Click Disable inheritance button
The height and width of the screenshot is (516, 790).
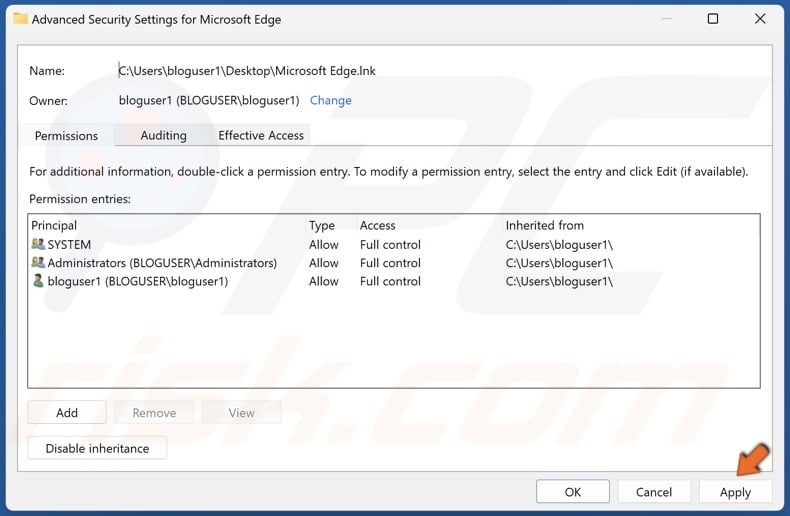coord(97,448)
